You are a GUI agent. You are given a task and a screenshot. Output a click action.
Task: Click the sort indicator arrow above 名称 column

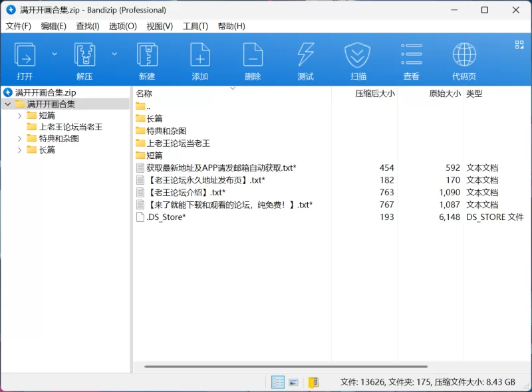coord(233,88)
